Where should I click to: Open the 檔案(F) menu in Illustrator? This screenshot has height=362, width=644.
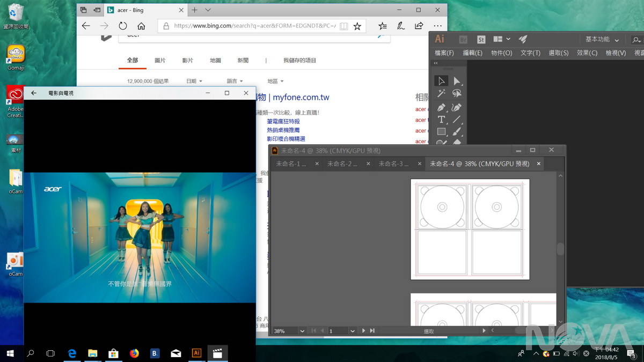[x=444, y=53]
